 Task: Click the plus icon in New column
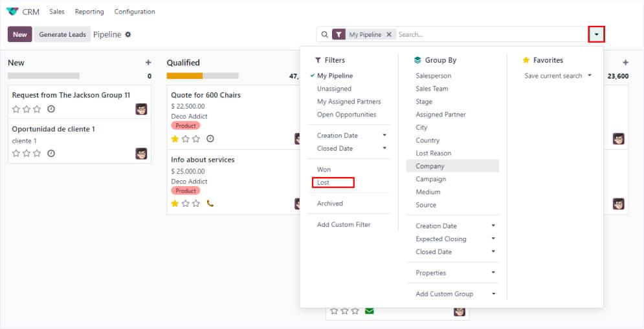(148, 63)
